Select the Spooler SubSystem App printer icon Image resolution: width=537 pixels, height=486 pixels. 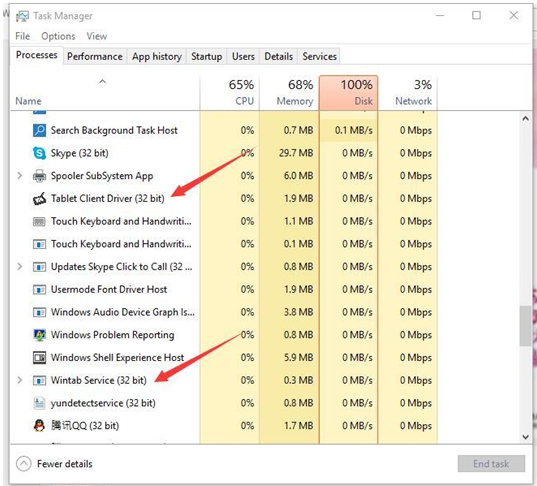[39, 176]
